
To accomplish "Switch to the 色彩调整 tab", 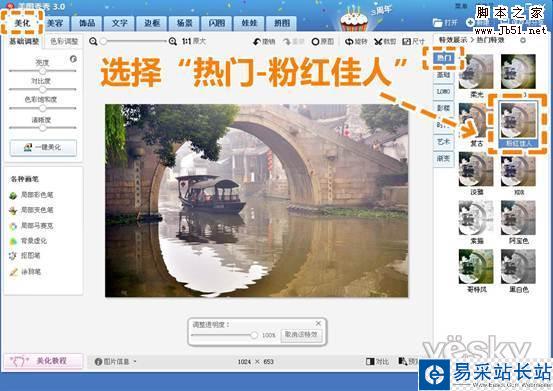I will pos(64,41).
